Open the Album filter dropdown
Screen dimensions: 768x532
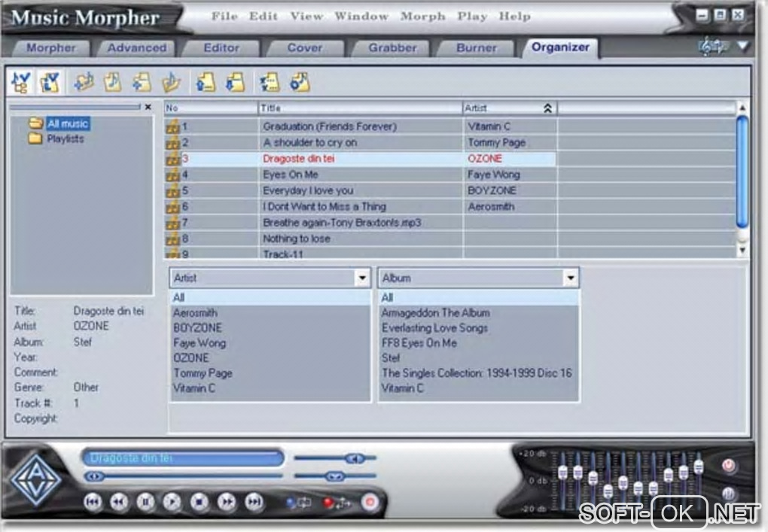[x=571, y=278]
